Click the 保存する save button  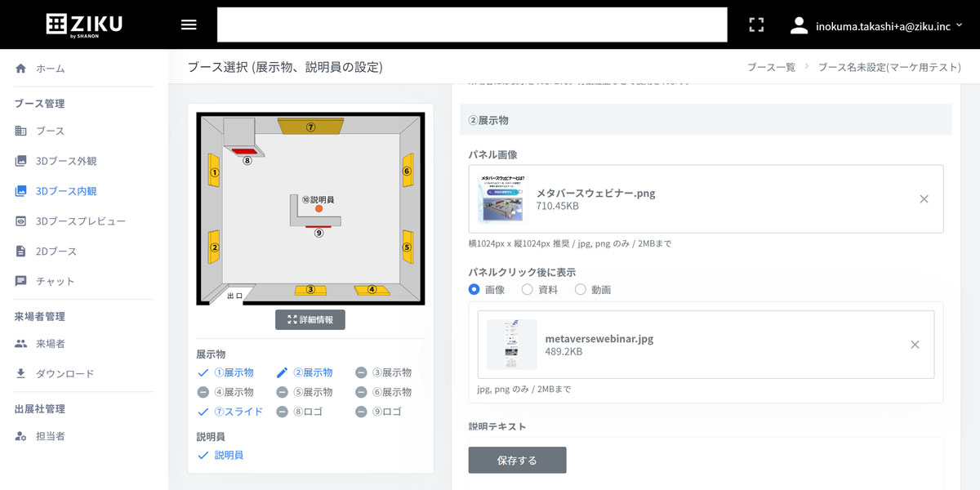tap(516, 460)
